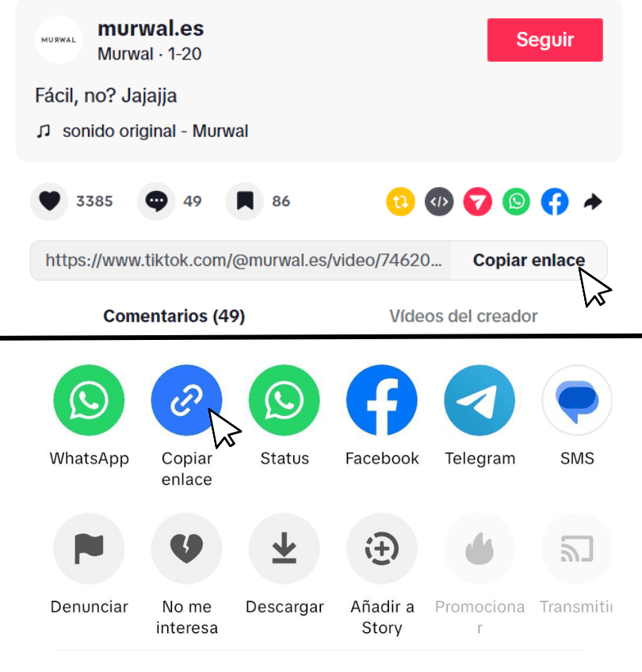642x672 pixels.
Task: Switch to Vídeos del creador tab
Action: click(x=463, y=316)
